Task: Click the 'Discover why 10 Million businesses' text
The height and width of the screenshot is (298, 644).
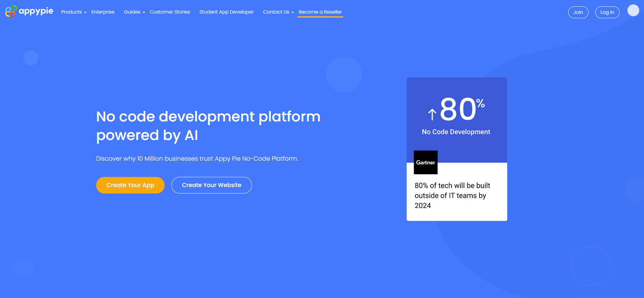Action: click(197, 159)
